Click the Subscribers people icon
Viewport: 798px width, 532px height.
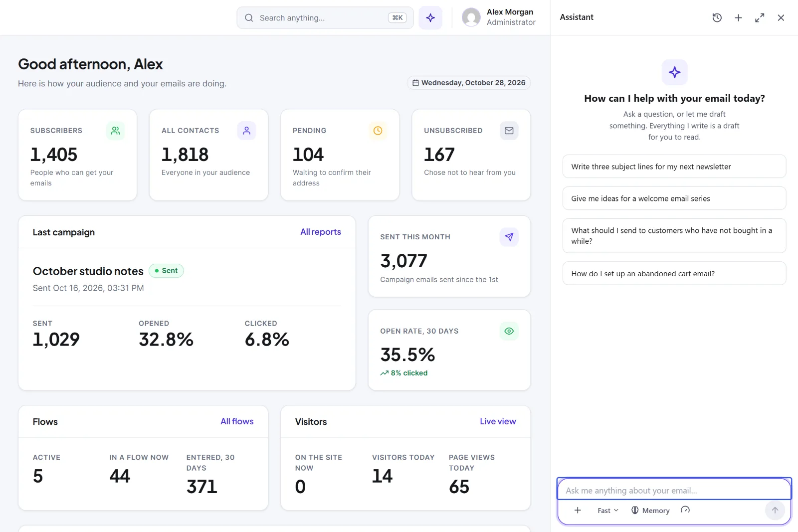click(x=115, y=131)
